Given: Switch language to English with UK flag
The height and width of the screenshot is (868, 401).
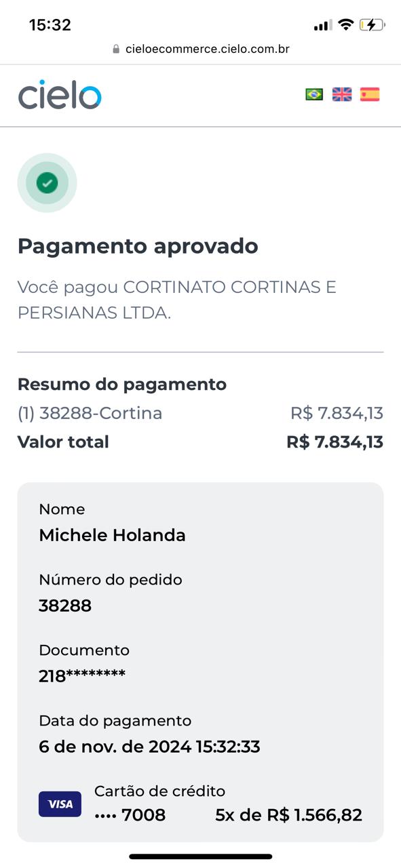Looking at the screenshot, I should click(342, 94).
